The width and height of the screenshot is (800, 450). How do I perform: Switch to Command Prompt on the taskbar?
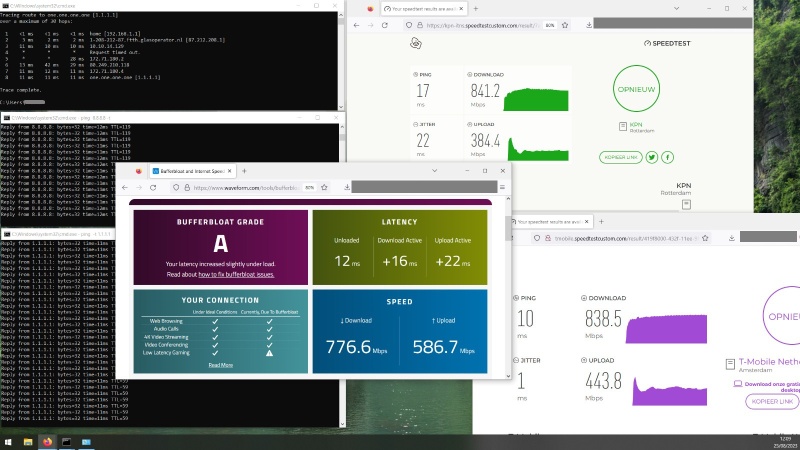67,442
